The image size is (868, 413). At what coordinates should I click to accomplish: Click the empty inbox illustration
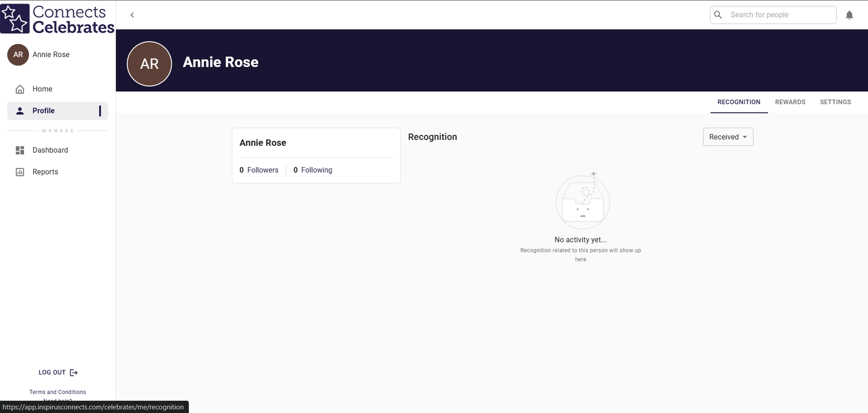(x=583, y=201)
